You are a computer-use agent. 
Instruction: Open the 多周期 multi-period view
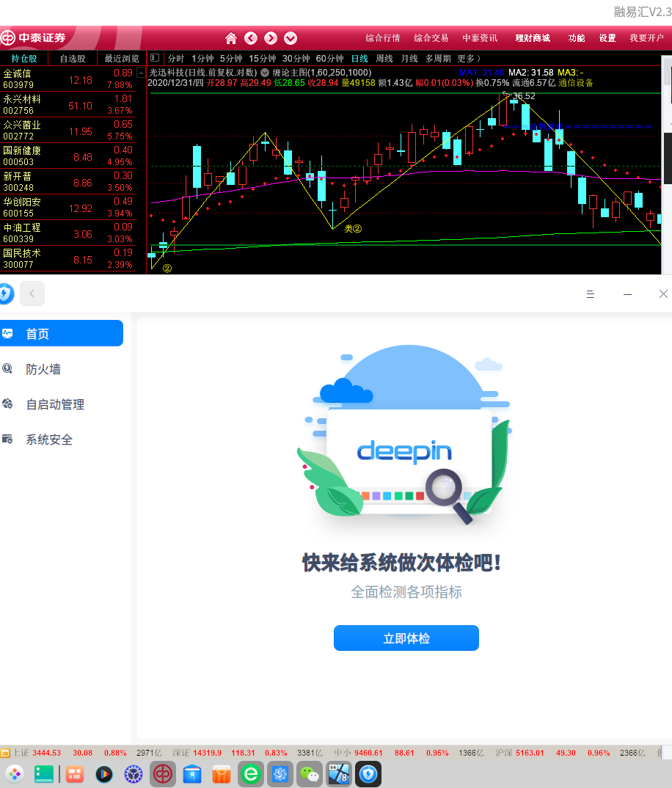(x=438, y=58)
